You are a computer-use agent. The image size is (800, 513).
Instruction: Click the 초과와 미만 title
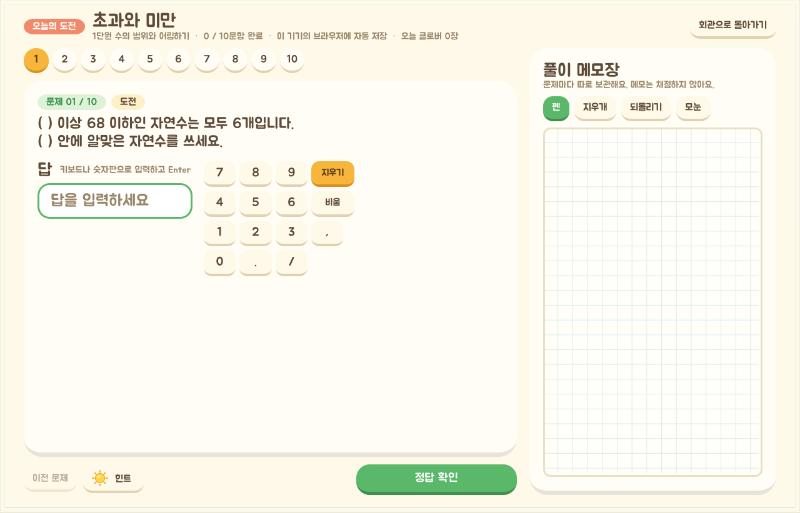[134, 20]
